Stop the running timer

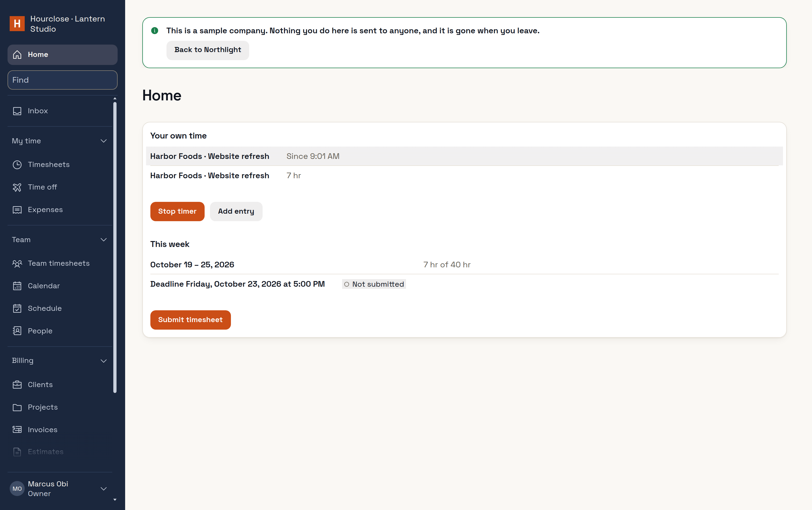click(177, 211)
